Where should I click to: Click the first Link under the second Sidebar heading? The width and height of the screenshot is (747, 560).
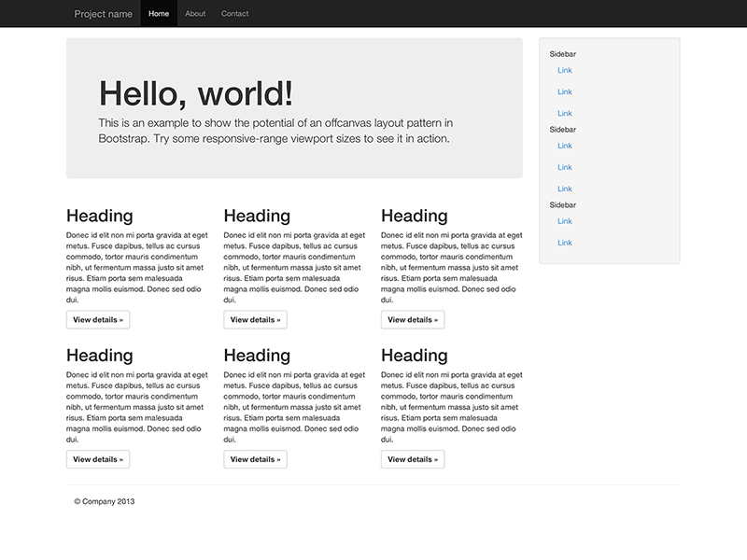coord(564,145)
